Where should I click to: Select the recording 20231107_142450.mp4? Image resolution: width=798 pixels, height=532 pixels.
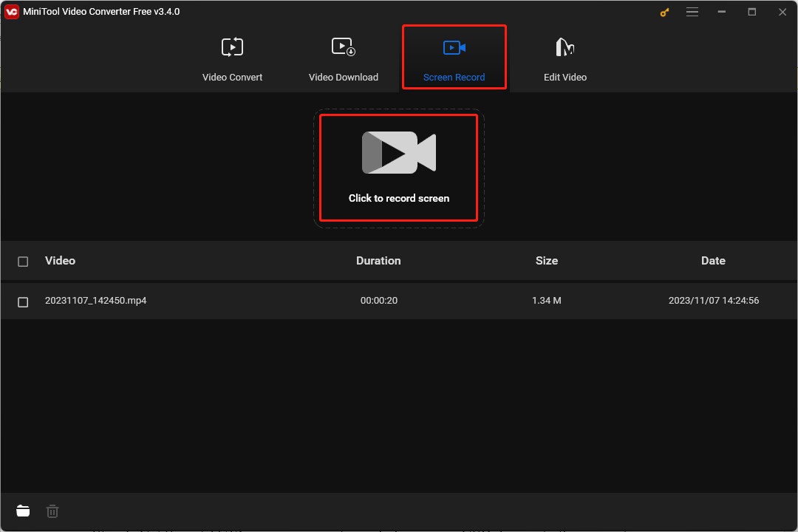point(96,301)
